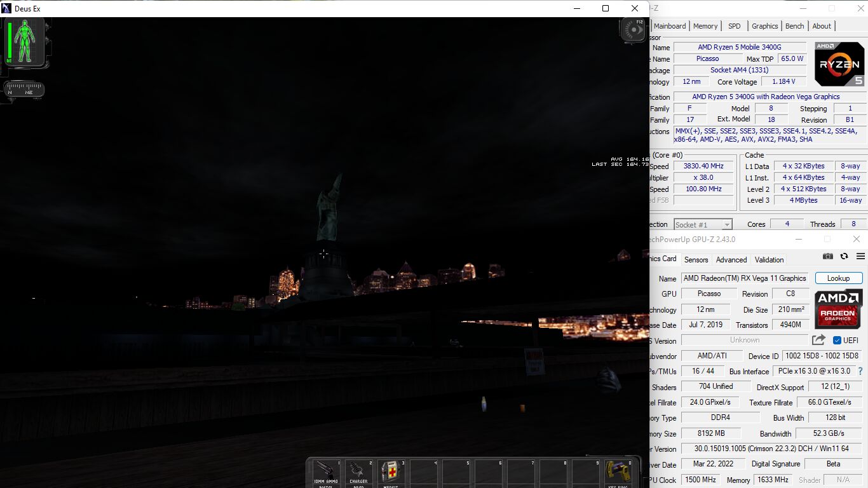Viewport: 868px width, 488px height.
Task: Switch to the SPD tab in CPU-Z
Action: pyautogui.click(x=735, y=26)
